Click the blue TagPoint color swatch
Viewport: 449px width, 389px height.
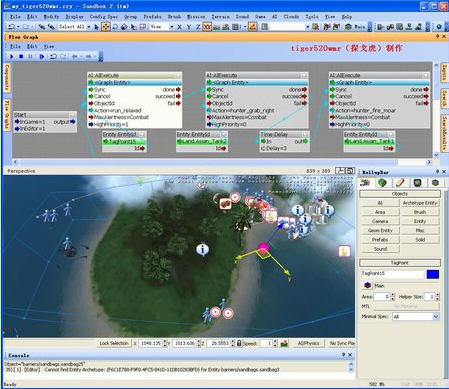point(433,274)
